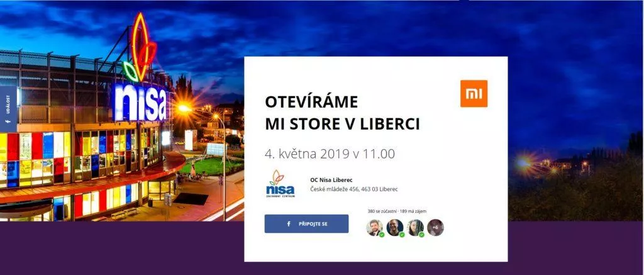Open the smiling bald man's attendee avatar
This screenshot has height=275, width=644.
(395, 227)
